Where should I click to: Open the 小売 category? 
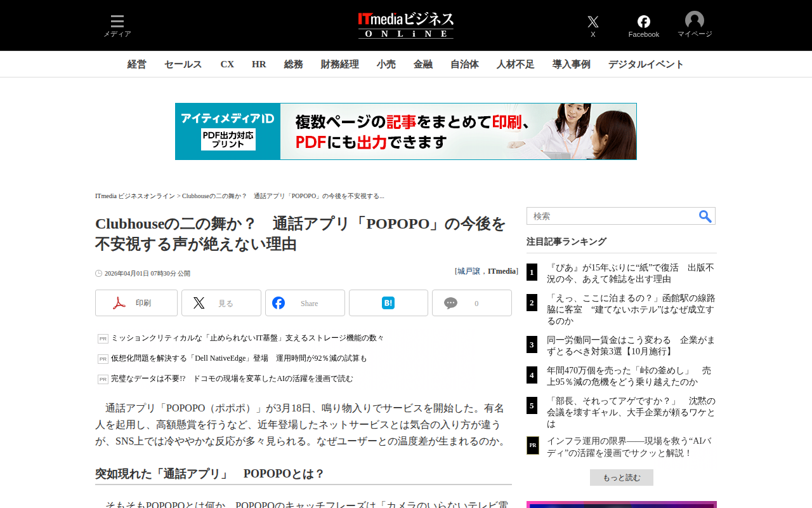[386, 64]
